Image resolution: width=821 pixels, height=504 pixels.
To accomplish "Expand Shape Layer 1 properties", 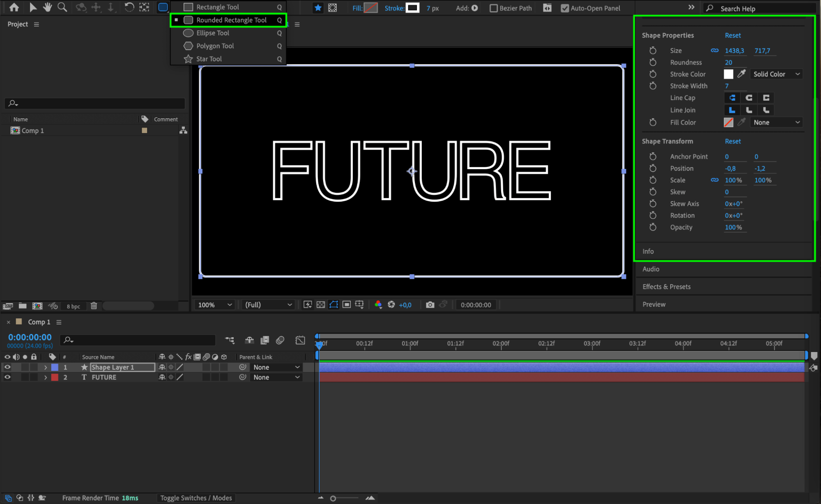I will click(46, 367).
